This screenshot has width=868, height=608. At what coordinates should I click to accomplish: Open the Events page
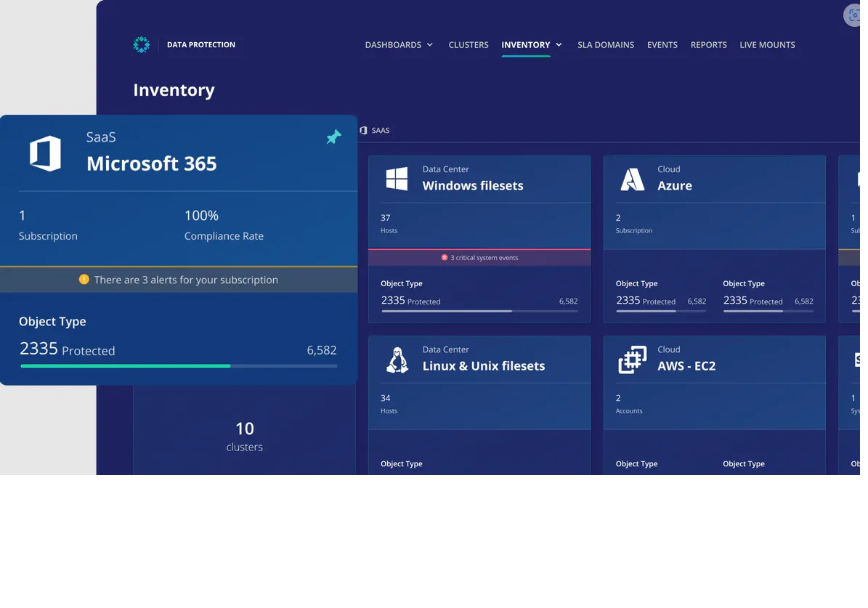coord(662,45)
